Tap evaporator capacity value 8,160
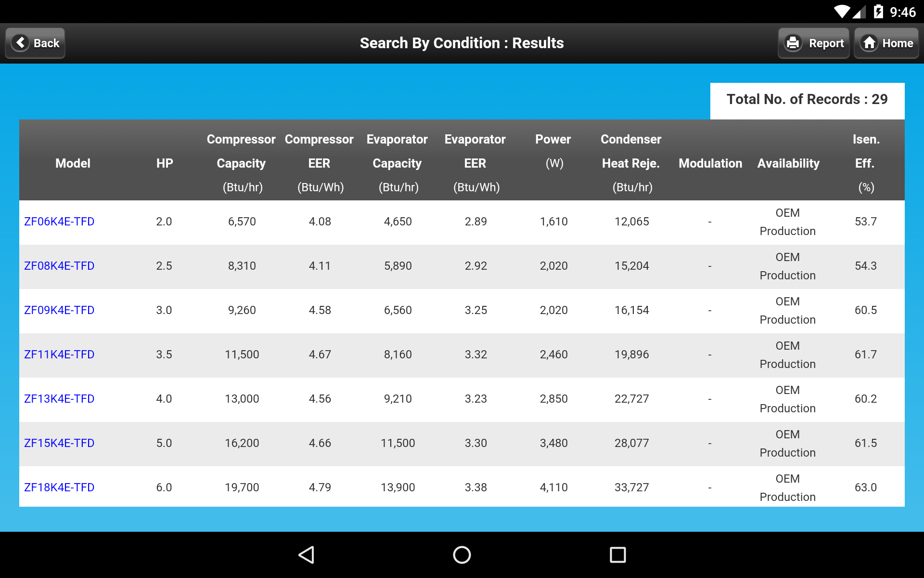The image size is (924, 578). (x=398, y=355)
